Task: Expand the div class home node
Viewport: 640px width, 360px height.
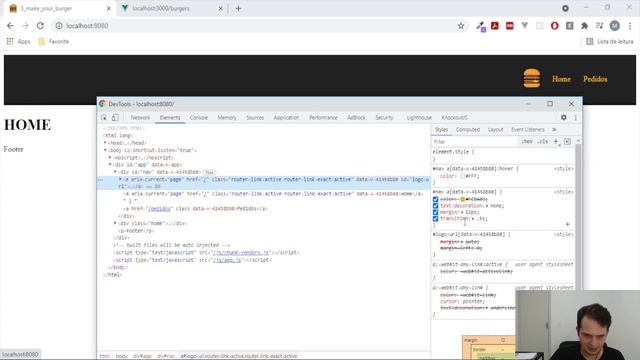Action: pos(115,223)
